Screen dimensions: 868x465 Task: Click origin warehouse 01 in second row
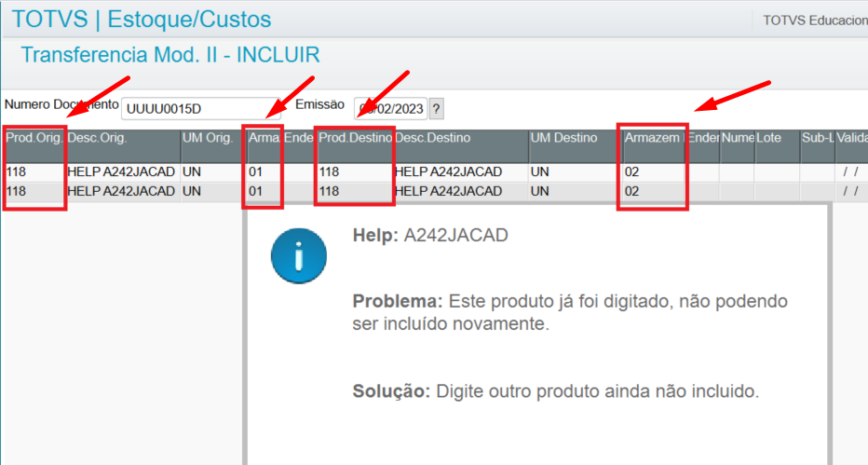coord(264,192)
